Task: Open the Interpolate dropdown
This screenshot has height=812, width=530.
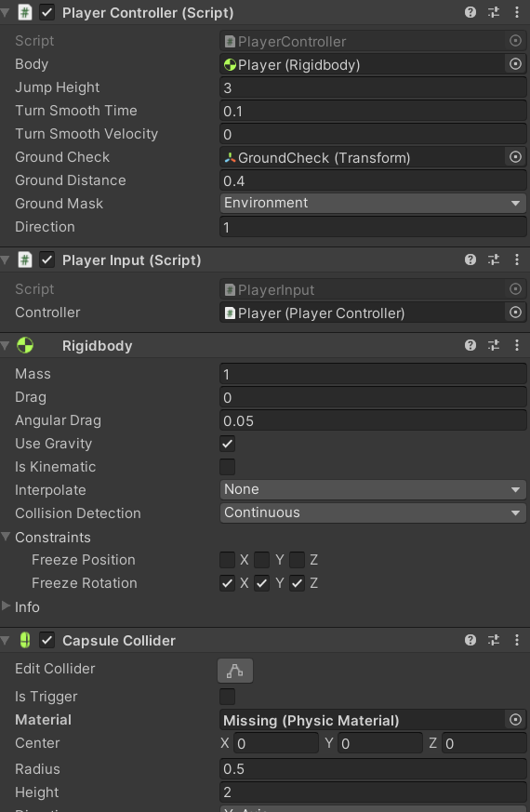Action: pos(373,489)
